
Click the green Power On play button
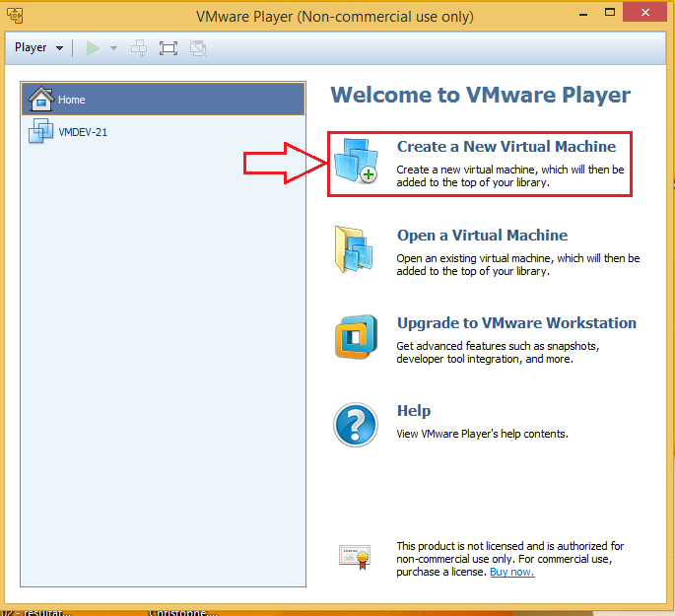pos(93,47)
